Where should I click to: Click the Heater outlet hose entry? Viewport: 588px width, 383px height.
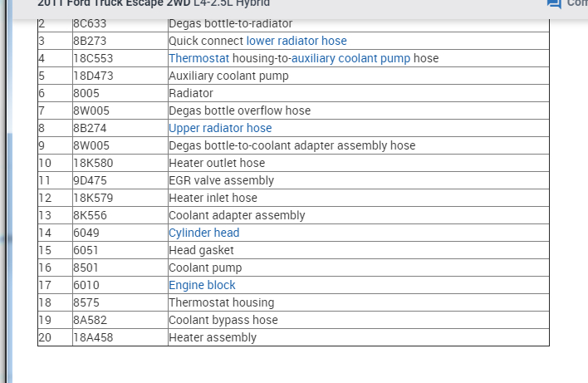[217, 163]
